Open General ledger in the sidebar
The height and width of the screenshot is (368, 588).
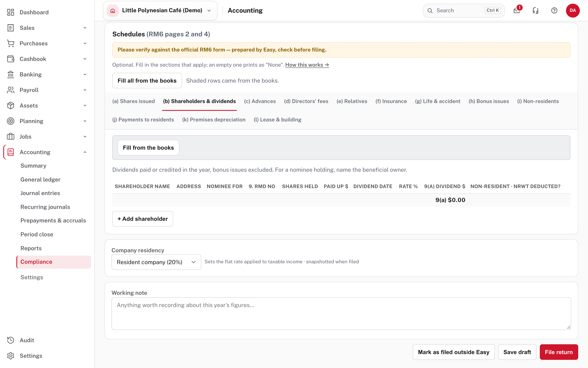[40, 180]
